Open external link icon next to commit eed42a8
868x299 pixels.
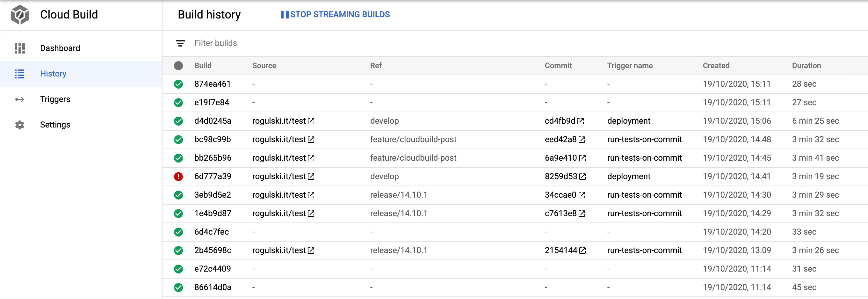pyautogui.click(x=582, y=140)
